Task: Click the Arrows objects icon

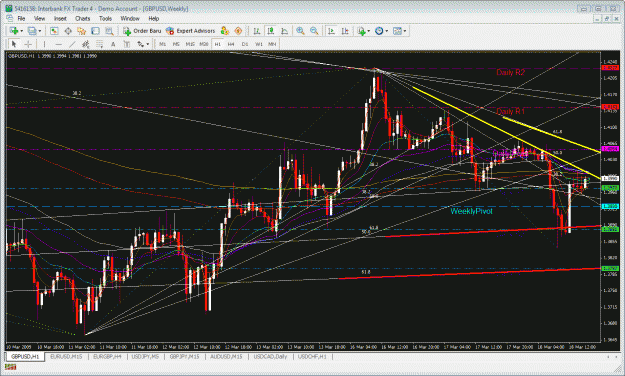Action: tap(140, 44)
